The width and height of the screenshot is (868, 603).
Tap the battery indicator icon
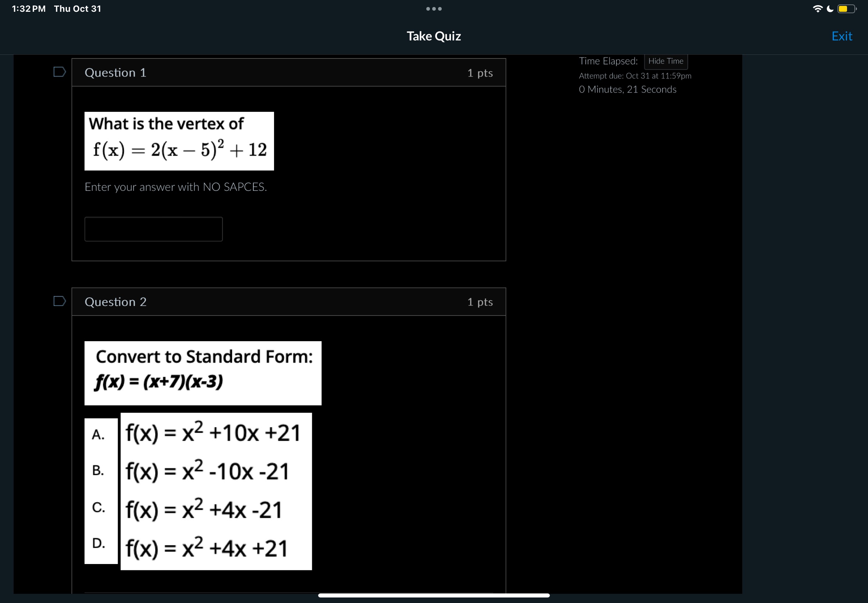pyautogui.click(x=847, y=9)
